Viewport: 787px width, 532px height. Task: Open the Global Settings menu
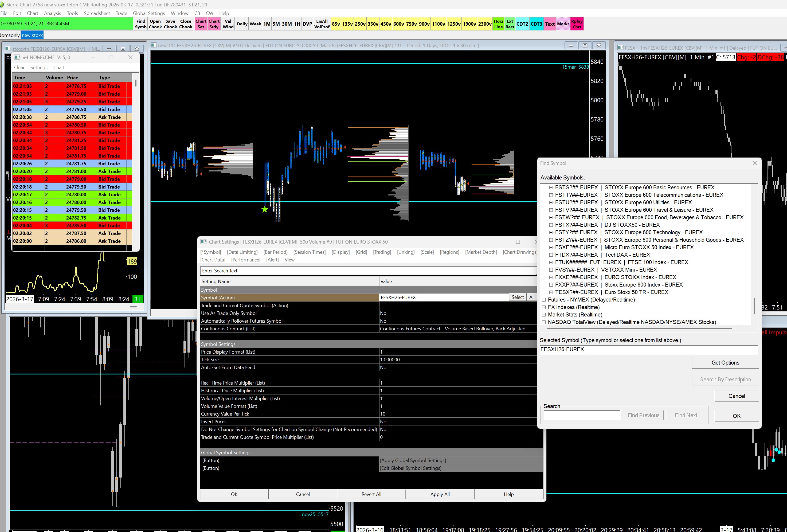(x=149, y=13)
